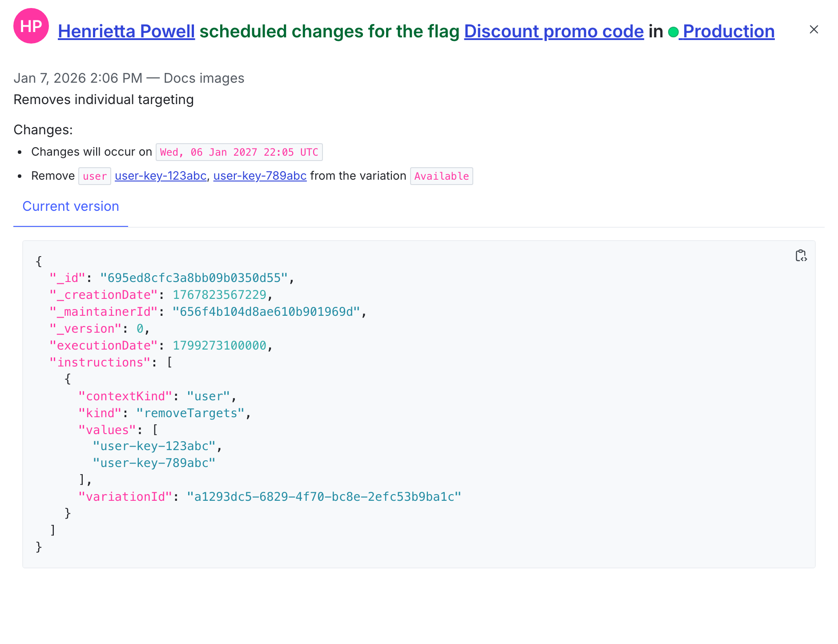Image resolution: width=838 pixels, height=644 pixels.
Task: Click the Removes individual targeting description
Action: point(104,100)
